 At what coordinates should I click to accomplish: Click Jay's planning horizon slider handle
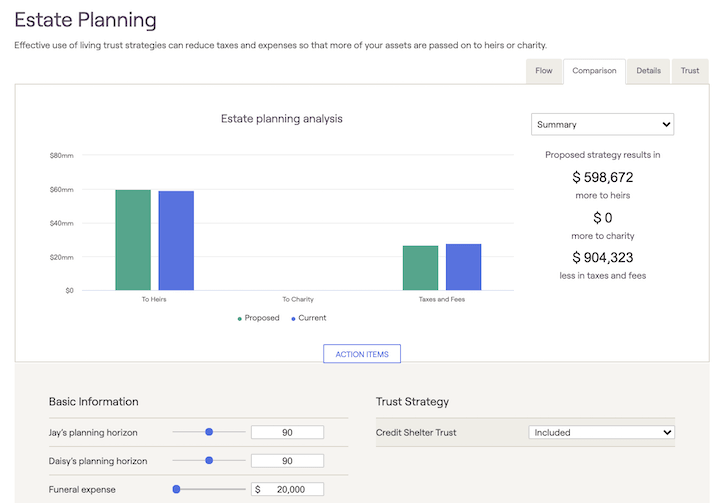pyautogui.click(x=209, y=432)
